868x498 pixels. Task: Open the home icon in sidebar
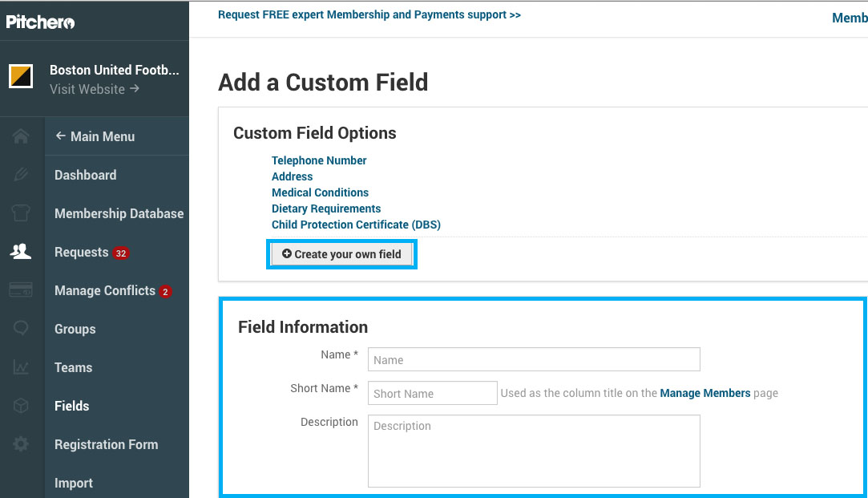tap(21, 136)
